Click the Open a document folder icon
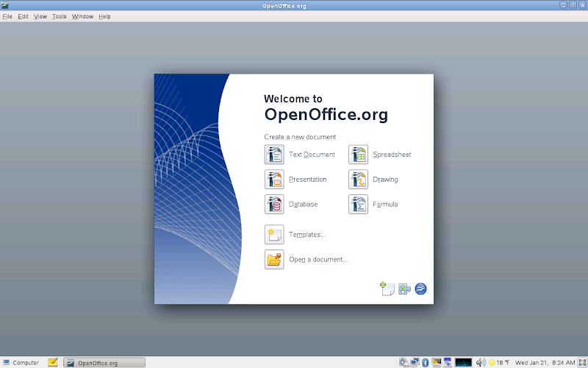The height and width of the screenshot is (368, 588). [274, 260]
